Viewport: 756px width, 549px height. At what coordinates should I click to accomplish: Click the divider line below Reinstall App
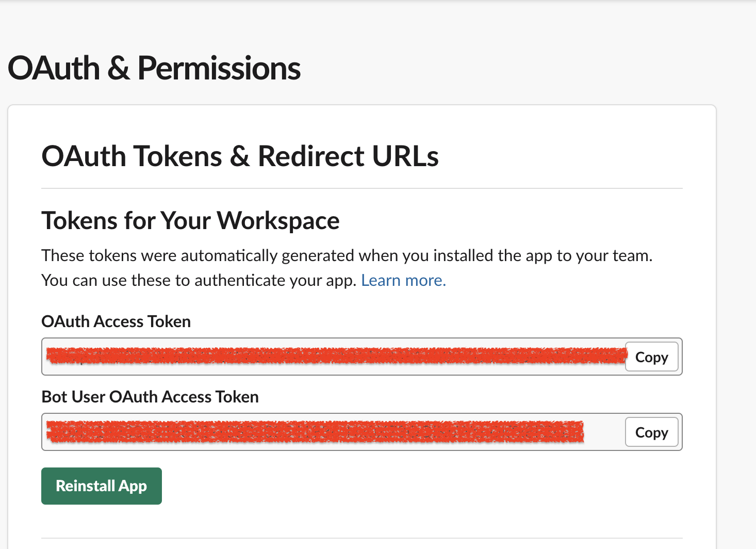pos(361,538)
